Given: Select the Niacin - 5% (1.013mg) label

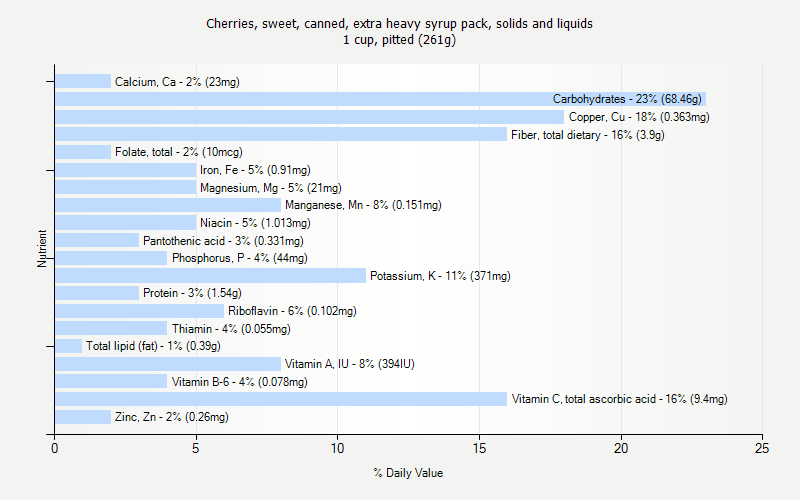Looking at the screenshot, I should pos(255,223).
